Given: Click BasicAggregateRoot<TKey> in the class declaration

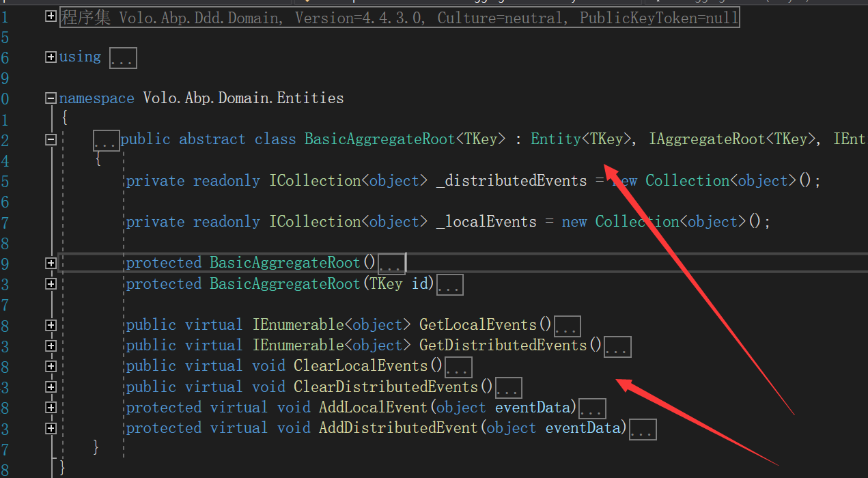Looking at the screenshot, I should (405, 139).
